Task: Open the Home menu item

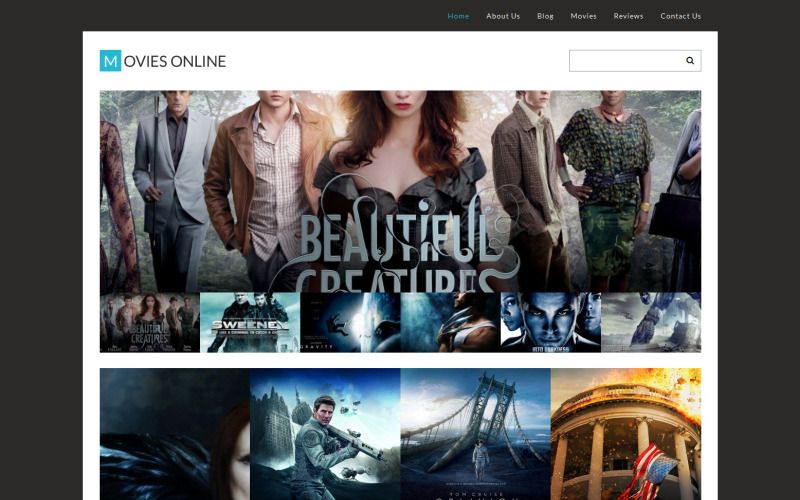Action: click(x=458, y=16)
